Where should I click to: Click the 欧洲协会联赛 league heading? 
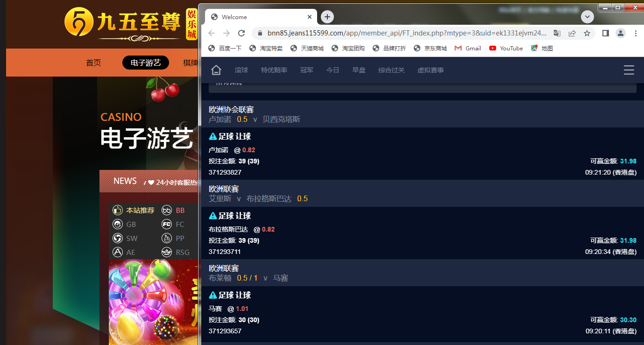(231, 109)
